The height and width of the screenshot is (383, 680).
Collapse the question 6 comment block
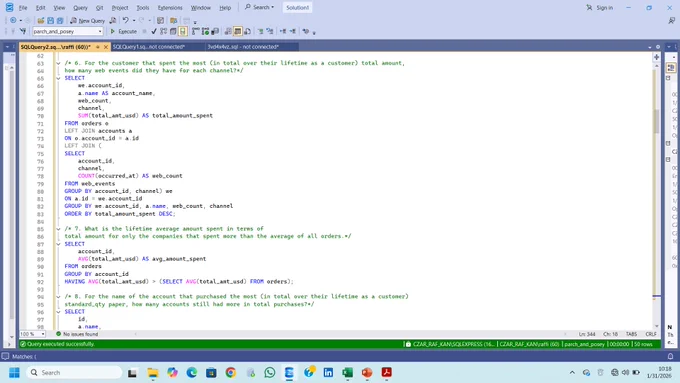pyautogui.click(x=58, y=63)
